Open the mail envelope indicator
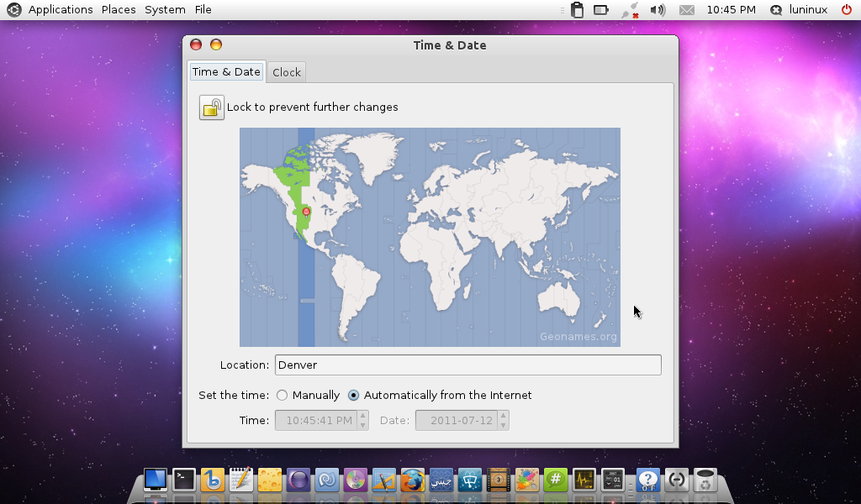Screen dimensions: 861x504 click(x=687, y=10)
